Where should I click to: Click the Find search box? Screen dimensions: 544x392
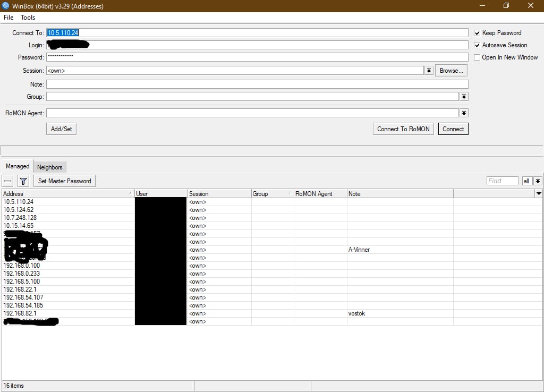coord(503,181)
